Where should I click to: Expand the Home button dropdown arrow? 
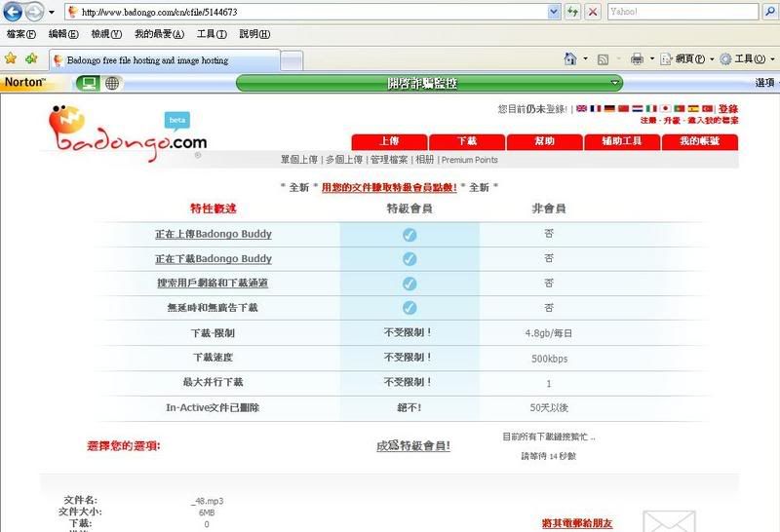point(586,59)
